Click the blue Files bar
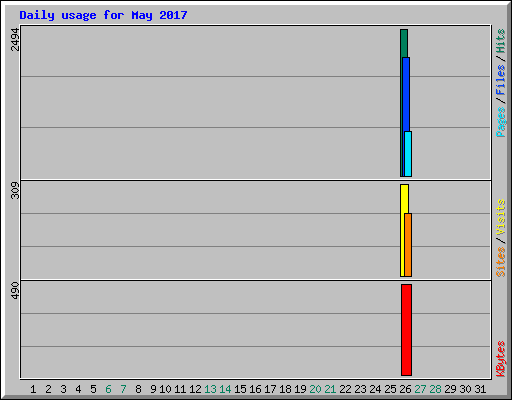The width and height of the screenshot is (512, 400). (406, 94)
